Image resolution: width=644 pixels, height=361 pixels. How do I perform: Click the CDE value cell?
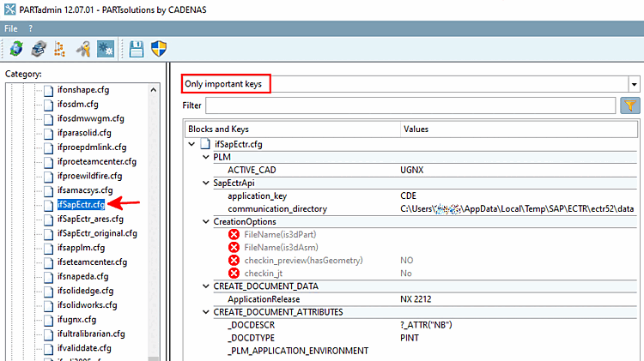coord(408,196)
